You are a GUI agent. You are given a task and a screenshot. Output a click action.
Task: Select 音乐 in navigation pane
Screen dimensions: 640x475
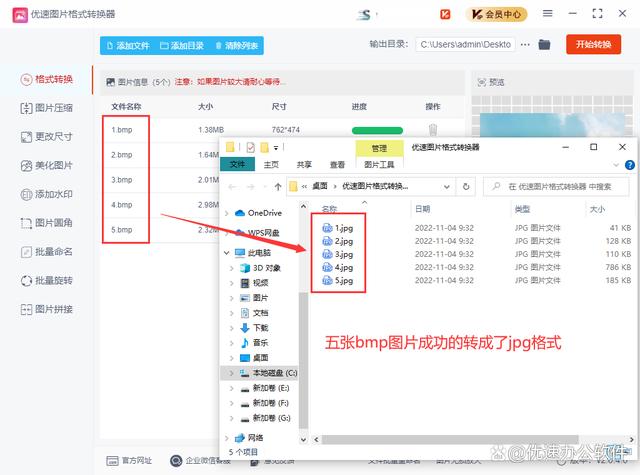[x=254, y=343]
